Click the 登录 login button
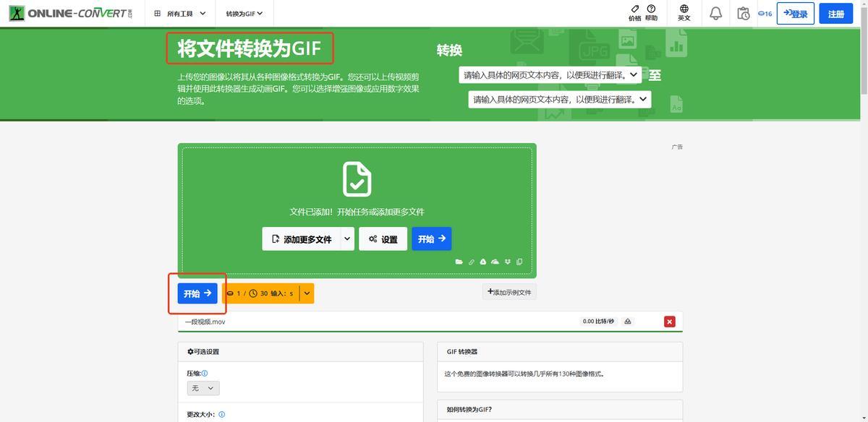 795,14
